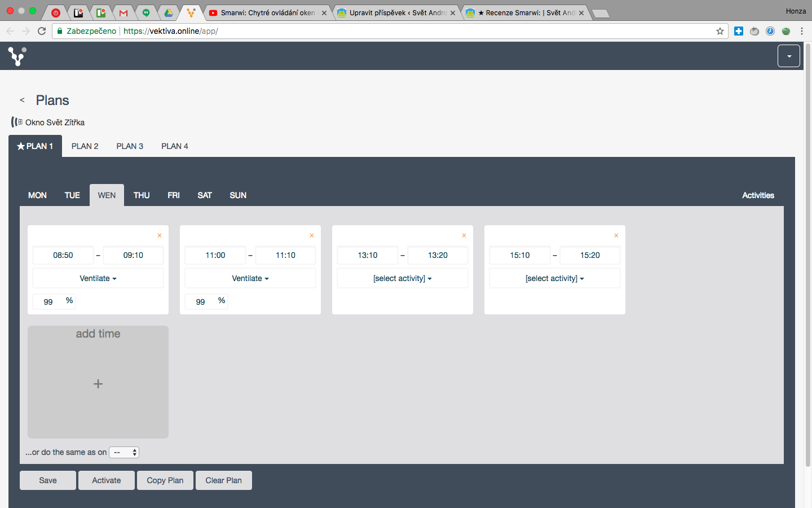Edit the 08:50 start time field

(x=63, y=255)
